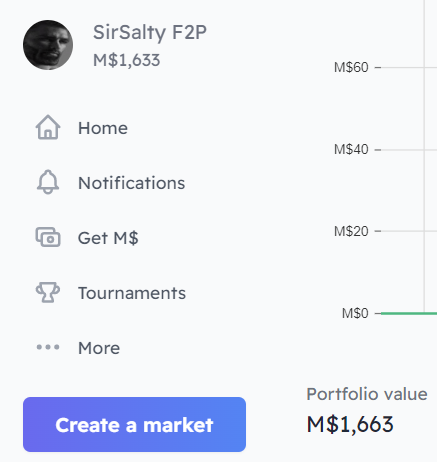Click the M$40 axis label
The image size is (437, 462).
point(351,149)
